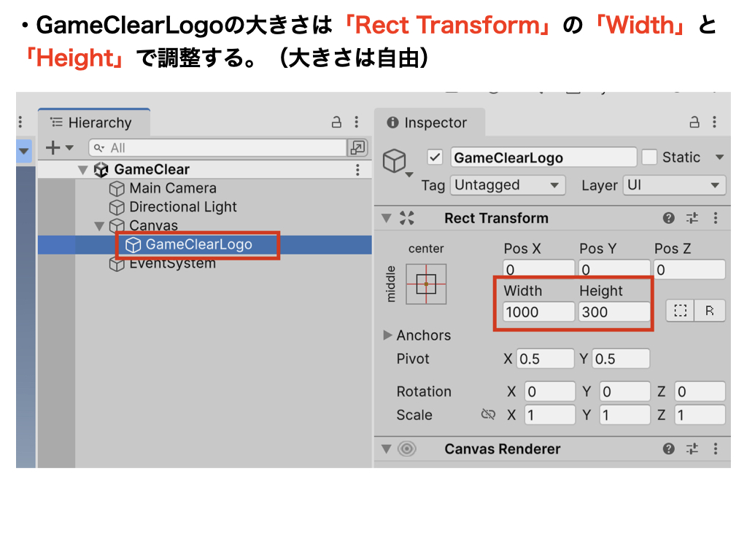Open the Layer dropdown showing UI
Viewport: 747px width, 560px height.
coord(674,185)
